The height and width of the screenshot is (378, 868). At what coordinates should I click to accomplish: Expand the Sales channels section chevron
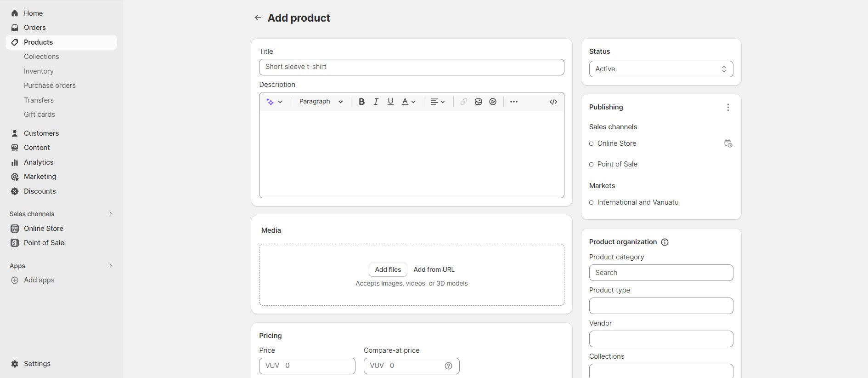click(111, 214)
